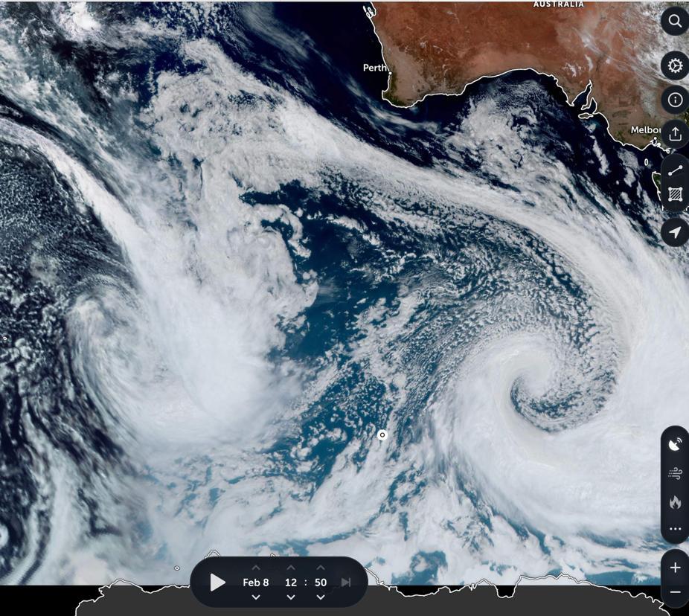This screenshot has width=689, height=616.
Task: Zoom out the map with minus
Action: point(674,593)
